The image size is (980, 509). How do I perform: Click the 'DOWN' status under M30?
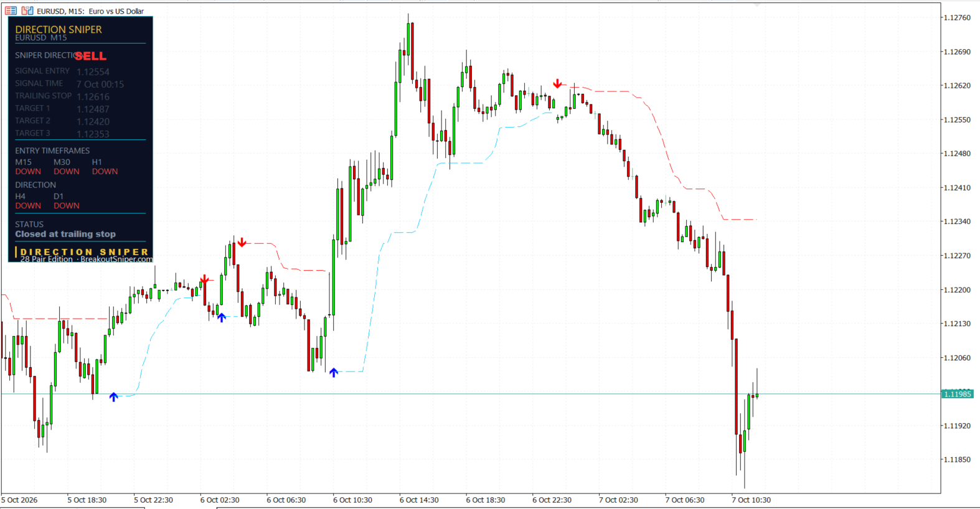pyautogui.click(x=67, y=172)
